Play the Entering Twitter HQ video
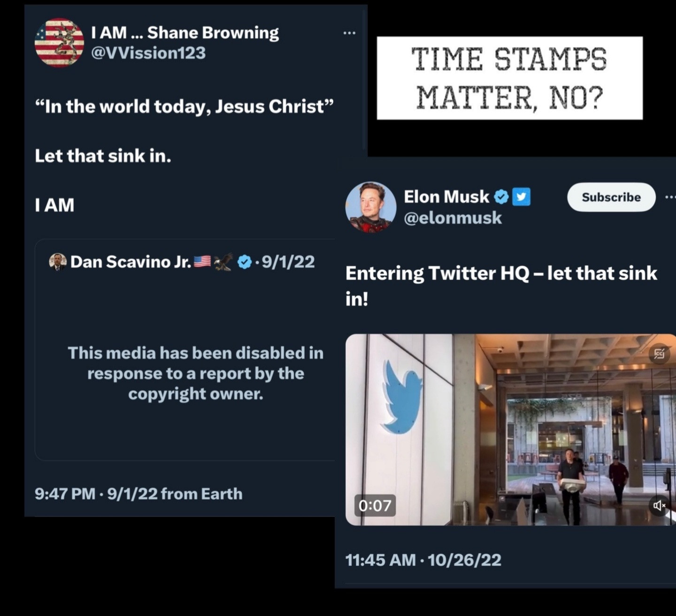Image resolution: width=676 pixels, height=616 pixels. tap(511, 429)
